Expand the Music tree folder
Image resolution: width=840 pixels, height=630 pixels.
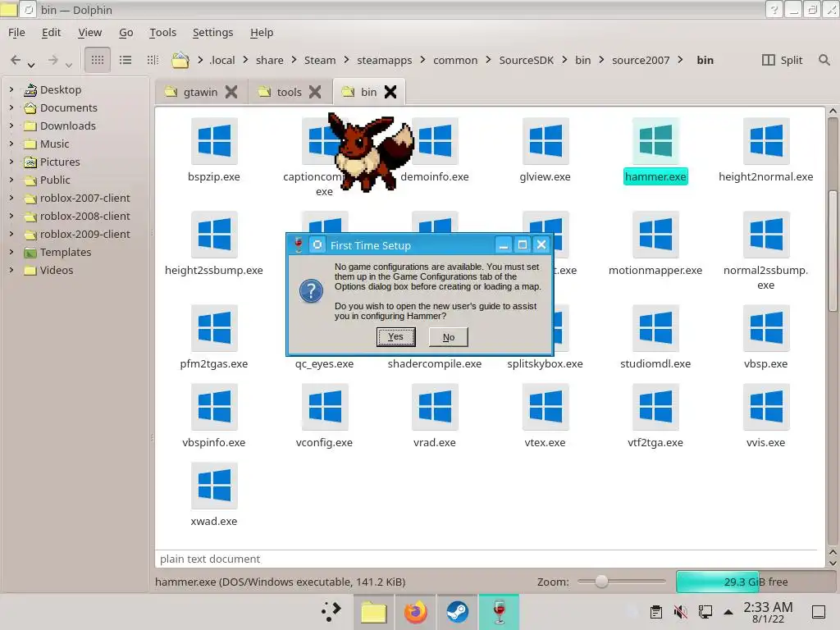(11, 144)
